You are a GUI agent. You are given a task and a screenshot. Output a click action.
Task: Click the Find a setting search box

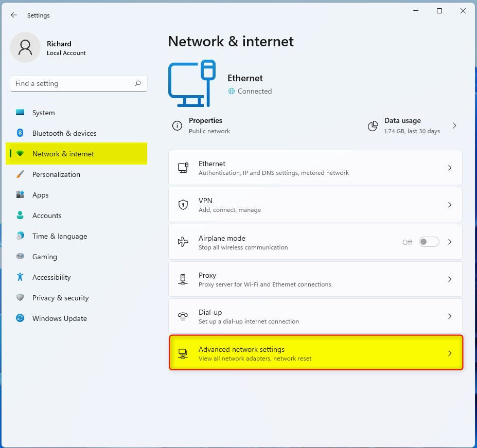tap(78, 83)
